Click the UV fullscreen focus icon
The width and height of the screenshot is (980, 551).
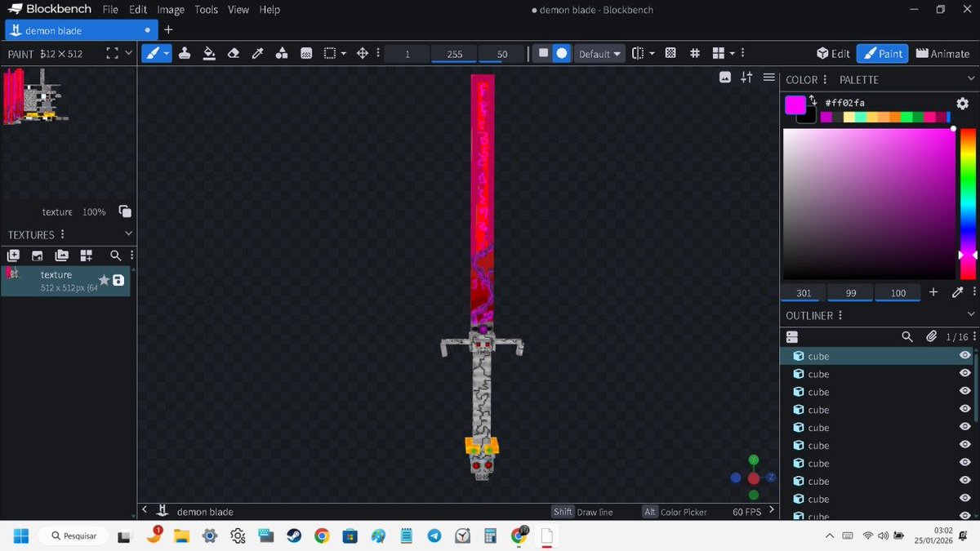pos(113,53)
